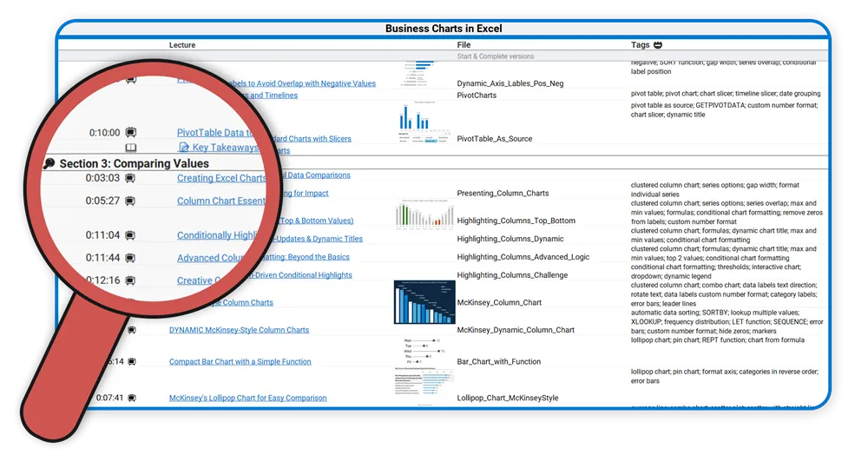The image size is (868, 455).
Task: Select the File column header
Action: click(x=464, y=44)
